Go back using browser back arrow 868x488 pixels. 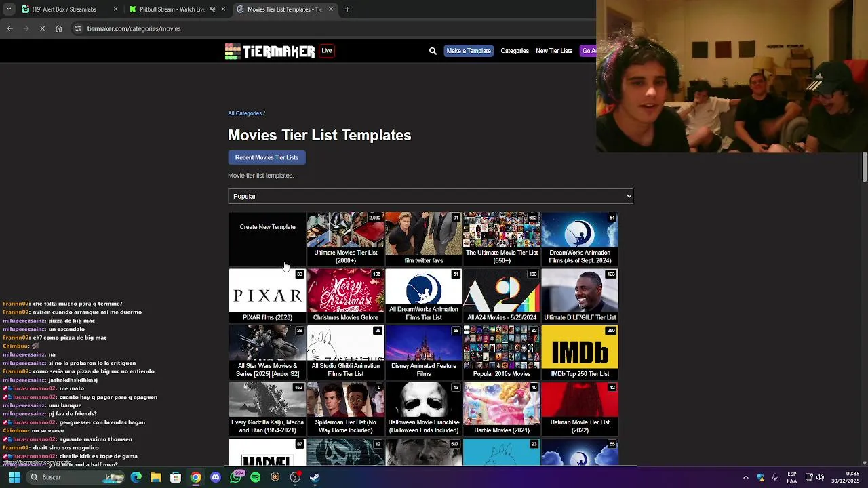9,28
